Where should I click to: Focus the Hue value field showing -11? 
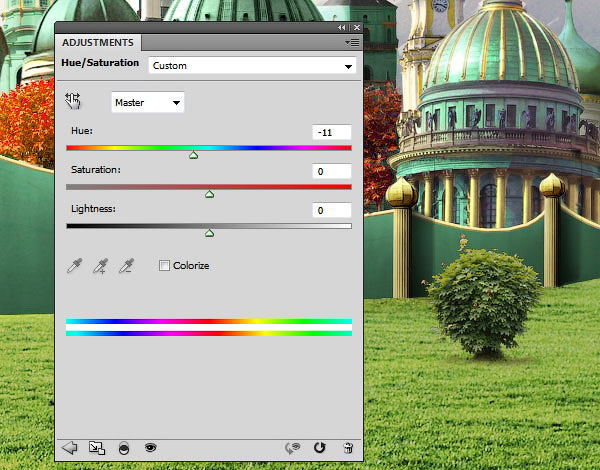332,132
